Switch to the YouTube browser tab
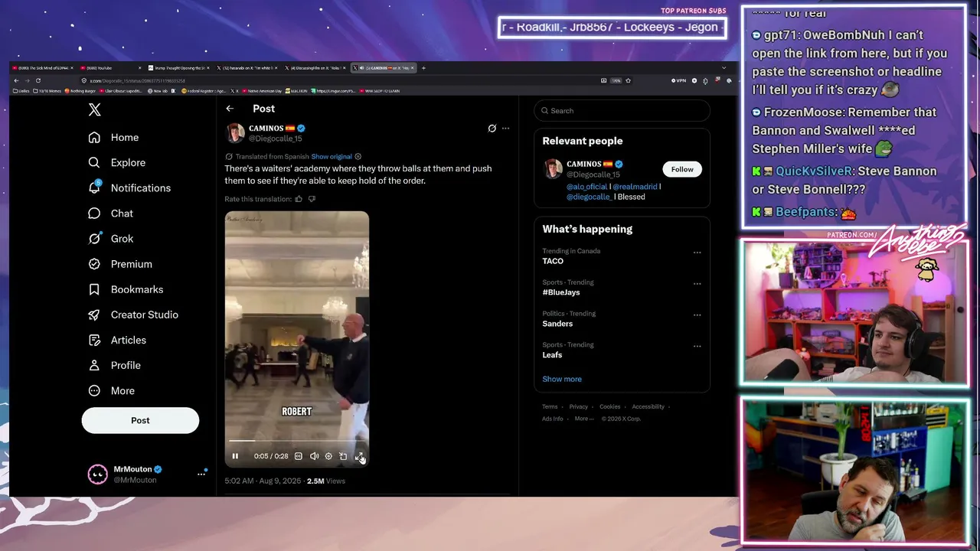This screenshot has width=980, height=551. [x=110, y=68]
